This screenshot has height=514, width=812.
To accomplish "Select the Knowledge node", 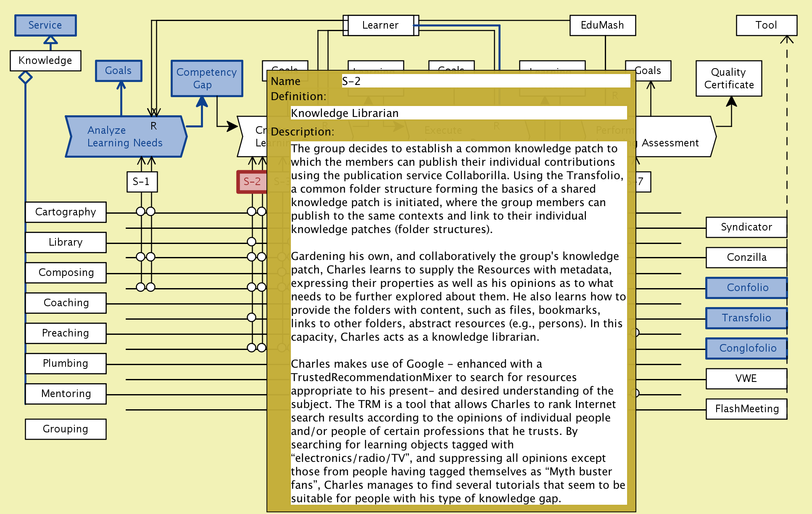I will point(45,61).
